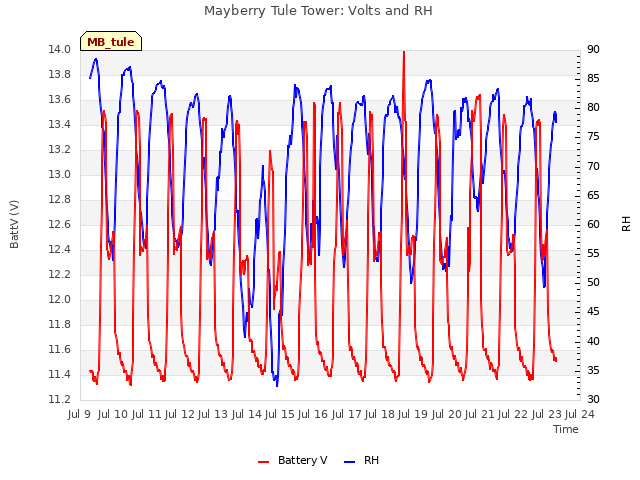Click the Jul 14 date tick label

(246, 414)
